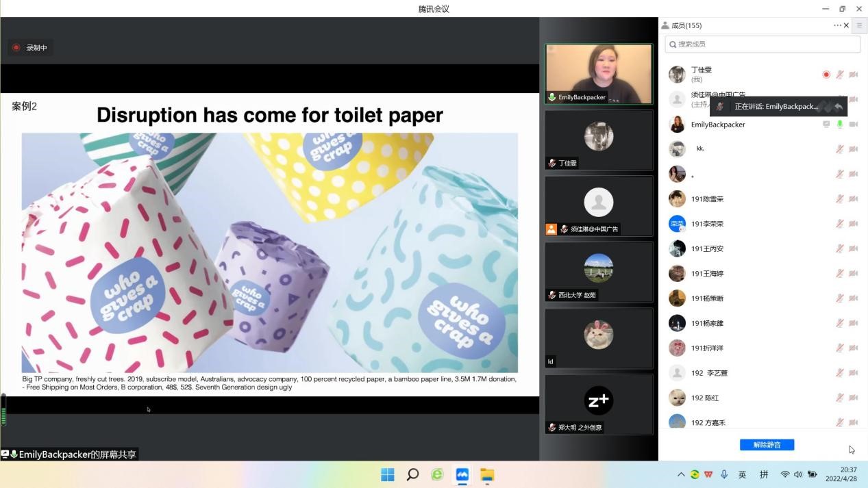Select EmilyBackpacker's video tile
The height and width of the screenshot is (488, 868).
[x=599, y=74]
